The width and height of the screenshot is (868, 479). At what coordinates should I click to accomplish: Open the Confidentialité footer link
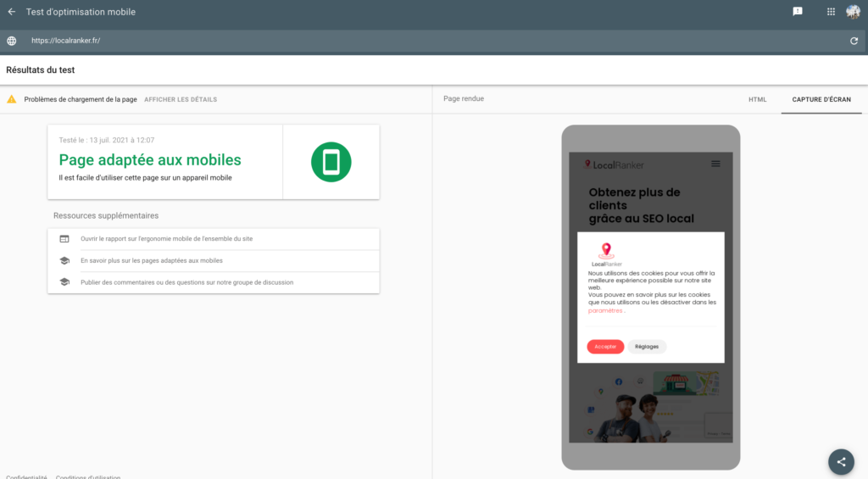tap(26, 476)
